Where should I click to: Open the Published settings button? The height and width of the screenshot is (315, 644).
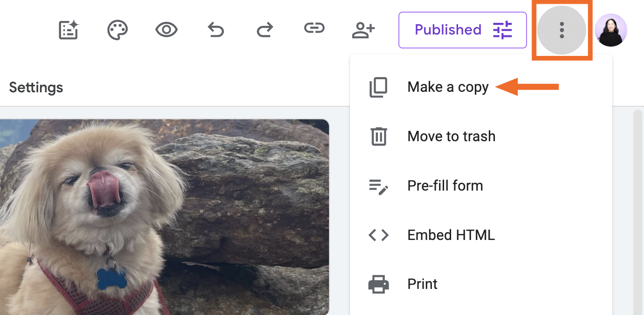(x=463, y=30)
